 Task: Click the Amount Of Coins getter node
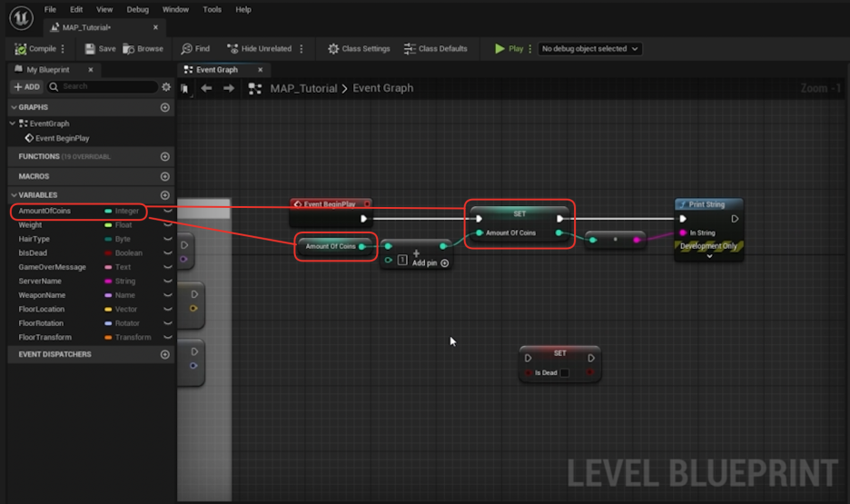pos(335,247)
